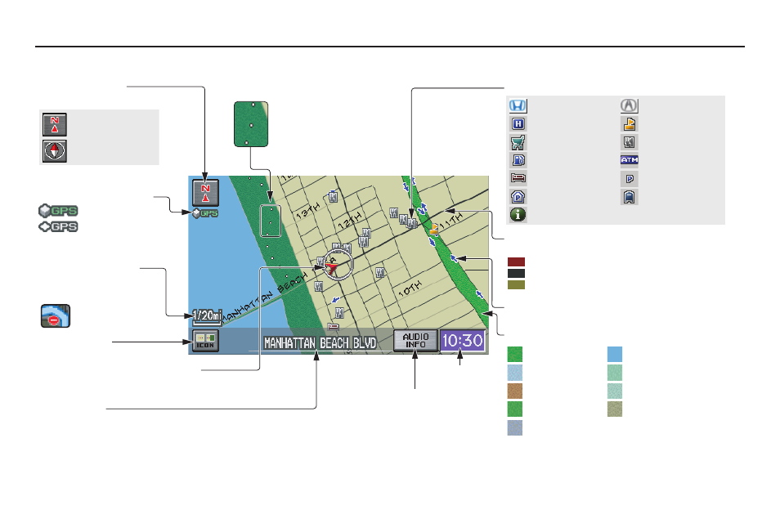The image size is (780, 532).
Task: Select the ATM icon in legend
Action: point(630,160)
